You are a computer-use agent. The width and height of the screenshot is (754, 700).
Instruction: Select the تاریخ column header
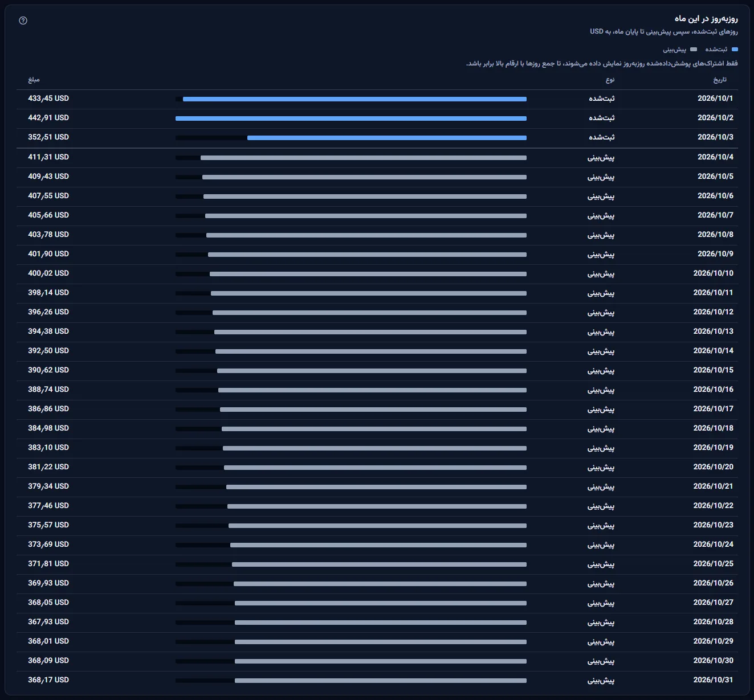pyautogui.click(x=720, y=80)
